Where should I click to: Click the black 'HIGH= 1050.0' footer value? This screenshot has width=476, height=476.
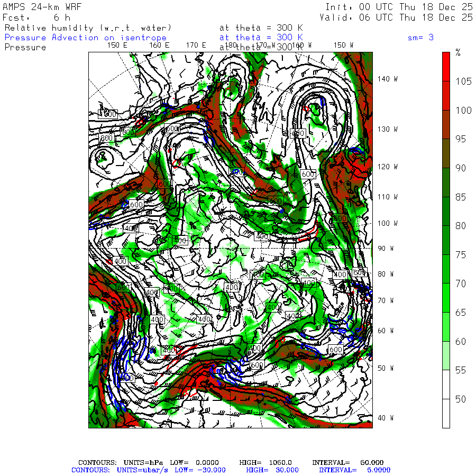pyautogui.click(x=266, y=463)
